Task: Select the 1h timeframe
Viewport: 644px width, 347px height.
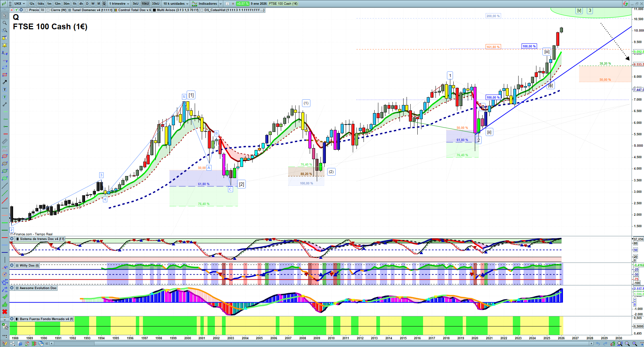Action: tap(74, 4)
